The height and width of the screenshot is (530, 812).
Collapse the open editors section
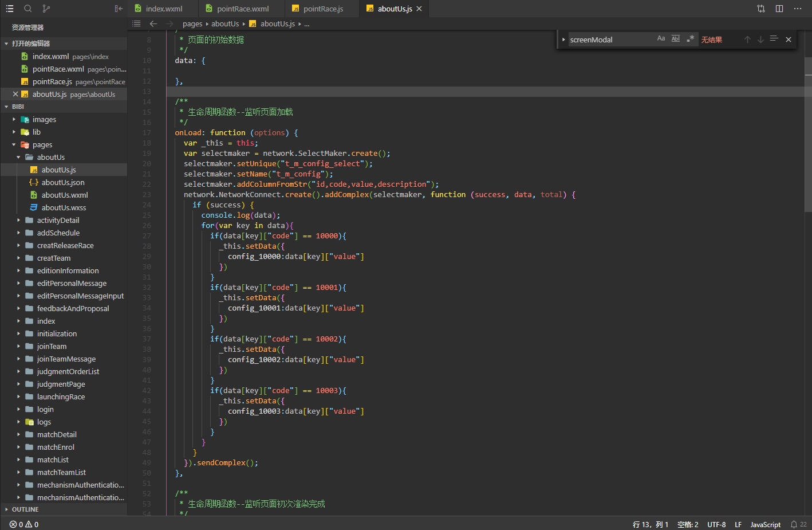point(6,44)
